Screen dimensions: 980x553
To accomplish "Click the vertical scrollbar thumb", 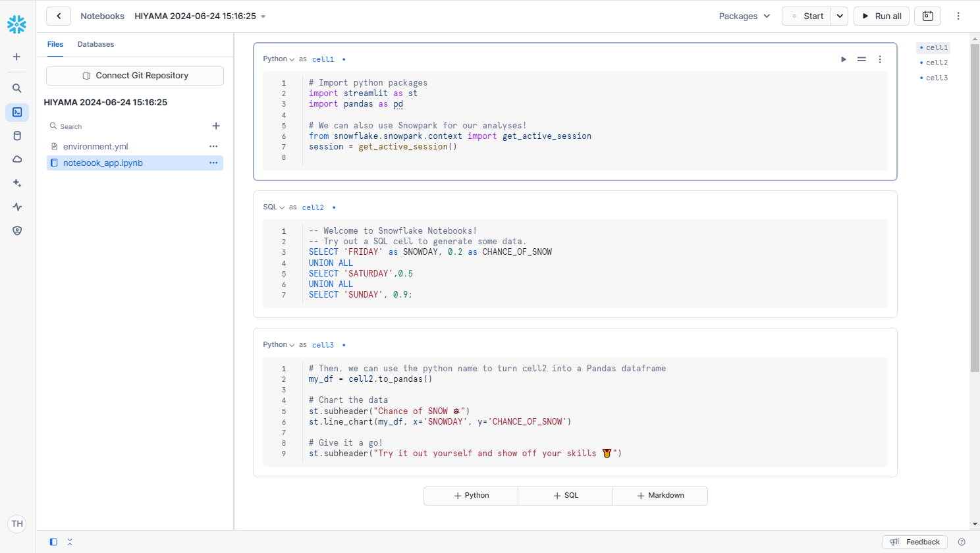I will click(975, 207).
